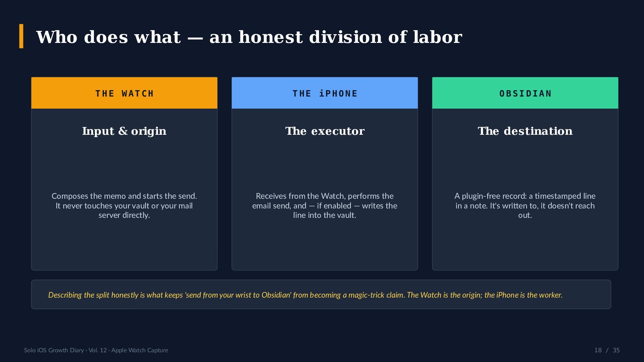Select the iPhone card body panel

[x=325, y=189]
